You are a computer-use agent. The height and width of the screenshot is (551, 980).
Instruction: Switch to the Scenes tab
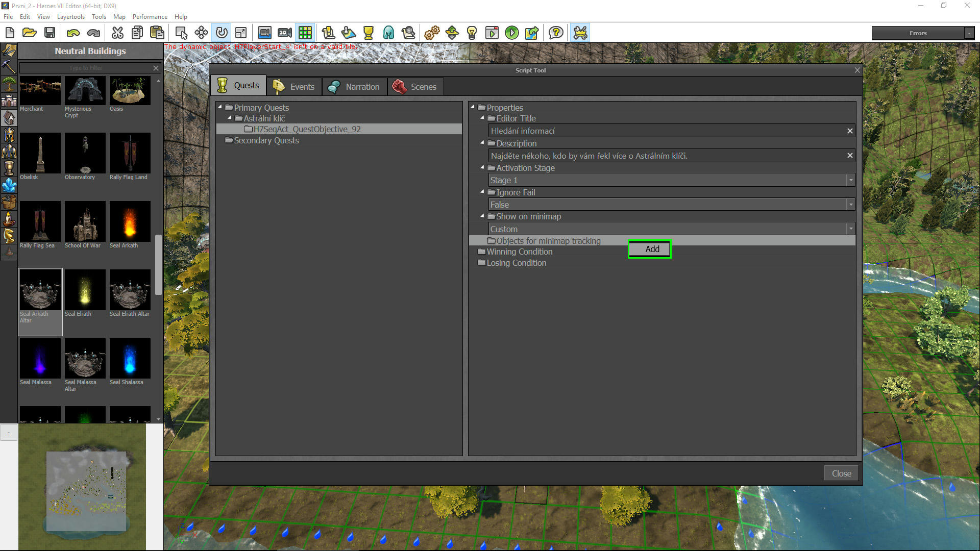tap(415, 87)
